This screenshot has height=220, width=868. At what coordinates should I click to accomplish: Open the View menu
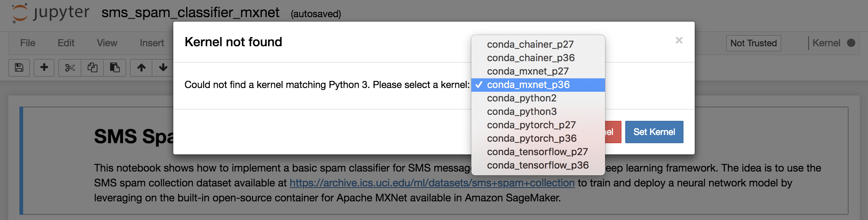[x=107, y=43]
